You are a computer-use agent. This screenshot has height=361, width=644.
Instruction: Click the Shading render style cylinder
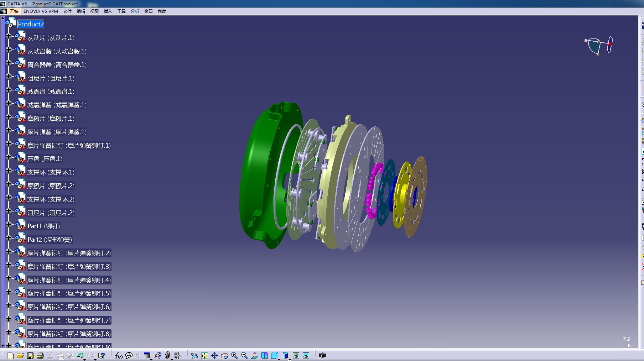285,355
